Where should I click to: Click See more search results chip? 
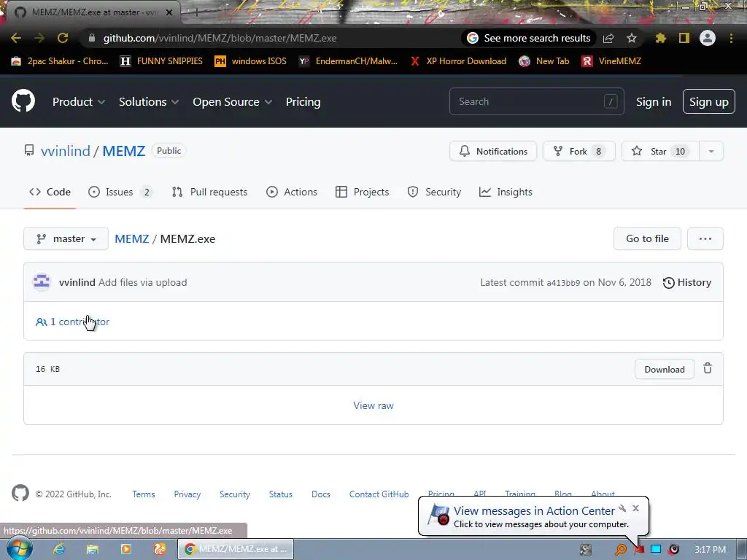click(x=529, y=38)
